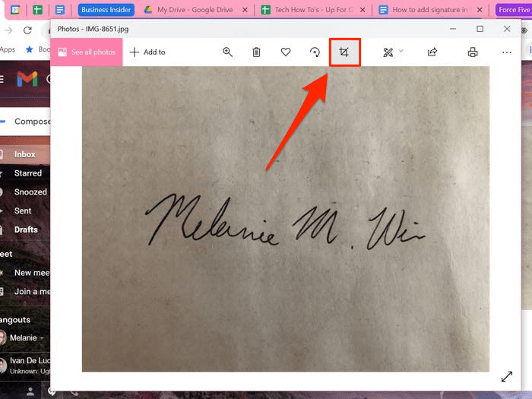Close the How to add signature tab
This screenshot has width=532, height=399.
tap(480, 10)
